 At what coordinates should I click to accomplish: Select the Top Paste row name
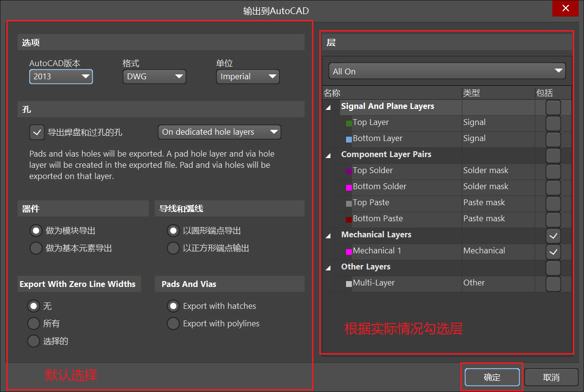(371, 203)
